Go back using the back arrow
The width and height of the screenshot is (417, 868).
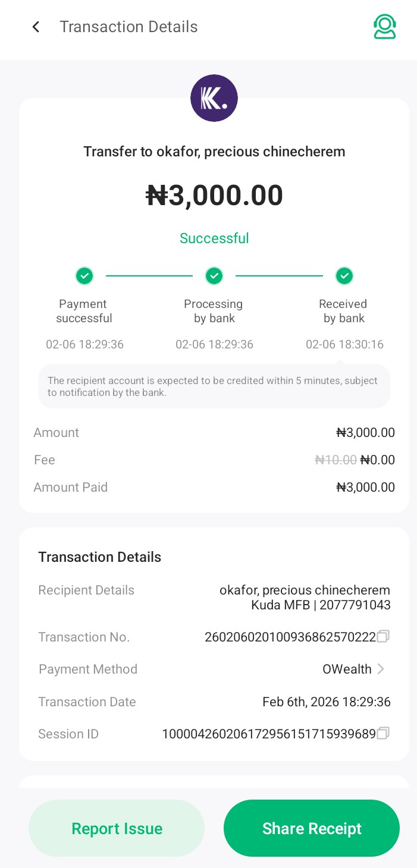coord(36,27)
